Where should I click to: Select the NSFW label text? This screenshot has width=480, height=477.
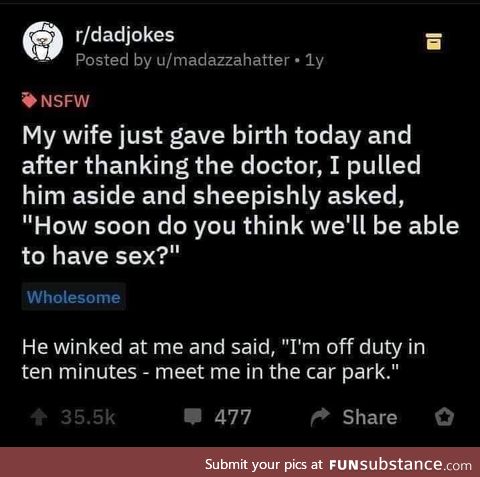[65, 101]
